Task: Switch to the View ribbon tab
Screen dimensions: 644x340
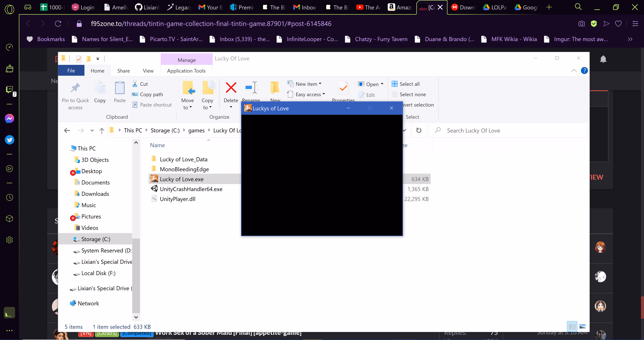Action: (148, 71)
